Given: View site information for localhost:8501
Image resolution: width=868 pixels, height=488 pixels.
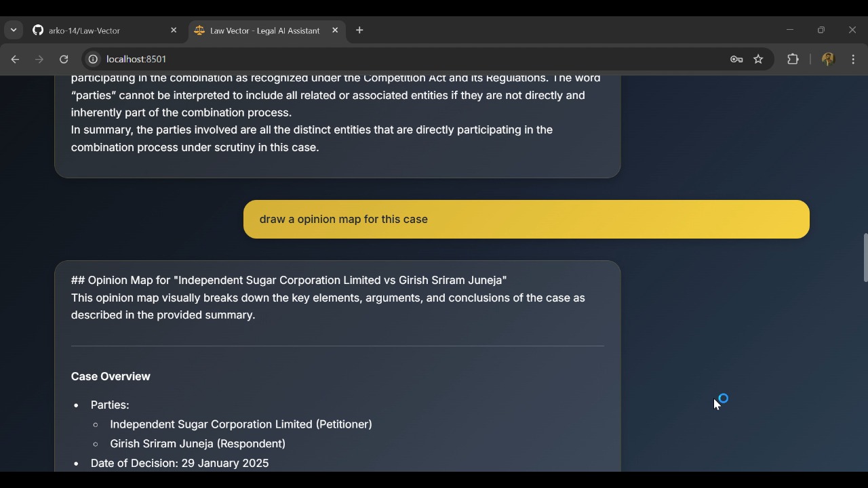Looking at the screenshot, I should pos(93,60).
